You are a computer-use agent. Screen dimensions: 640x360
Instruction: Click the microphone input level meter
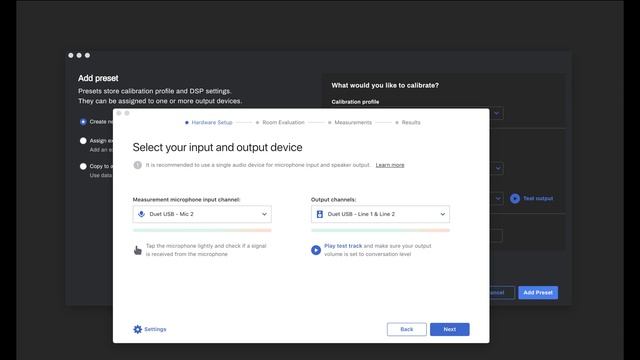pos(202,230)
